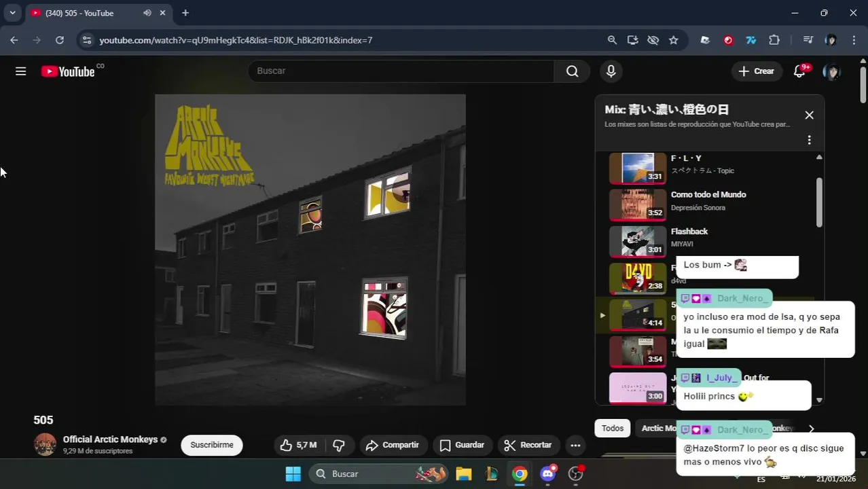Click the Depresión Sonora channel name
This screenshot has width=868, height=489.
(698, 208)
